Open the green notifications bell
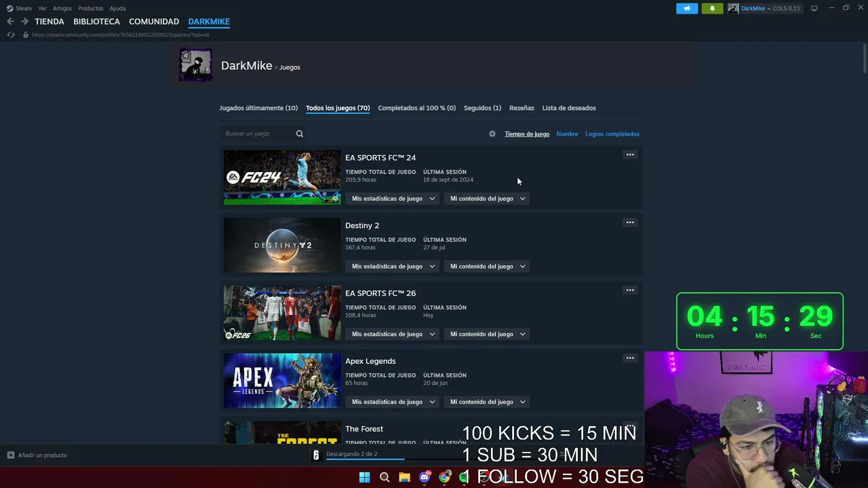 [712, 8]
